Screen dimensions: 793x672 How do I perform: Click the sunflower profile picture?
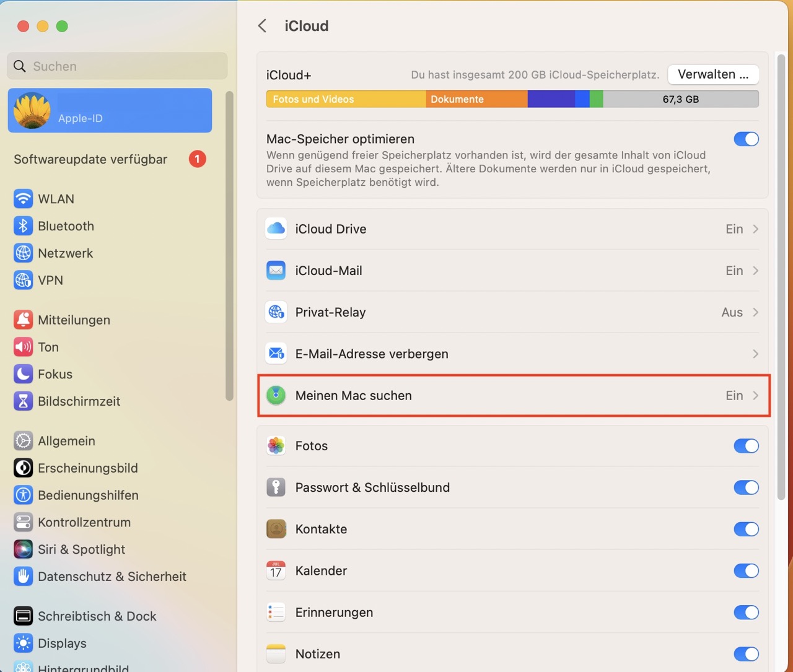coord(32,110)
